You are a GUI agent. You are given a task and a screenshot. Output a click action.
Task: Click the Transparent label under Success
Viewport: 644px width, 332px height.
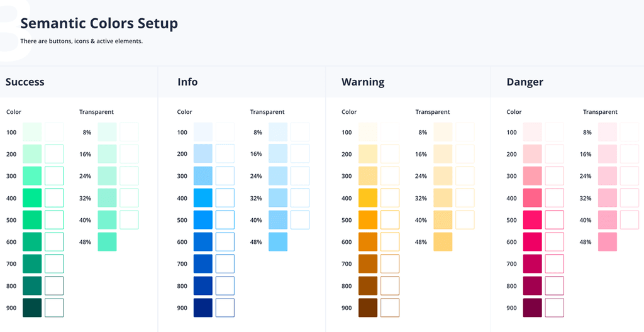point(96,112)
